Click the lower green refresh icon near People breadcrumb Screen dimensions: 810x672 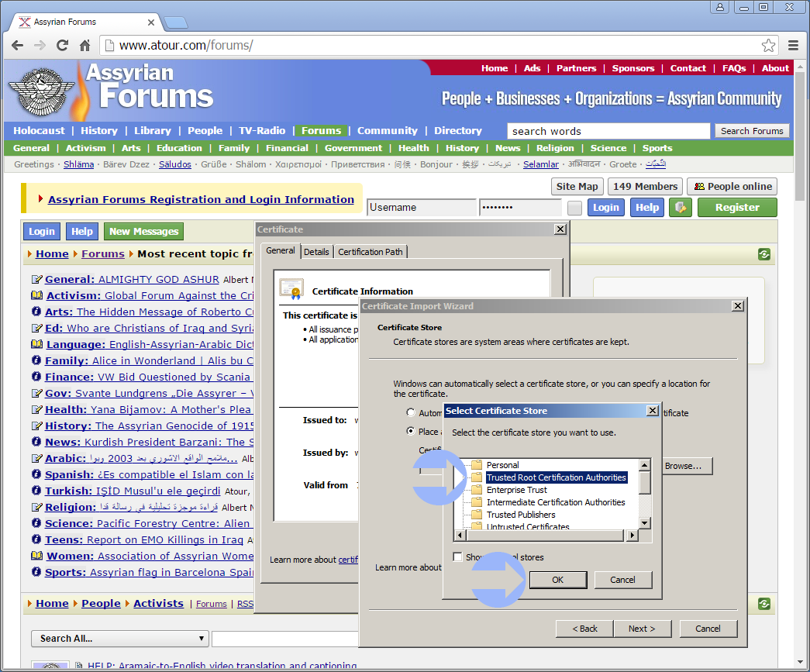click(764, 604)
